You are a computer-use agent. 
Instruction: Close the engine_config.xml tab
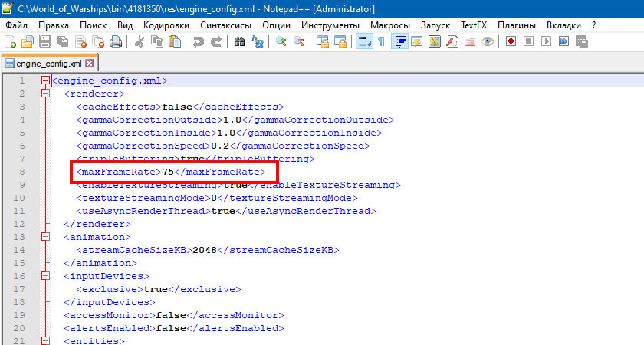89,63
